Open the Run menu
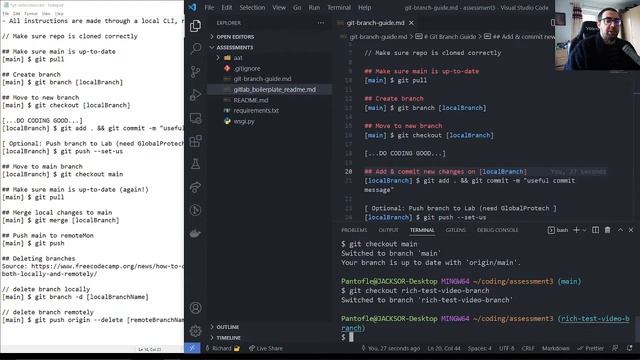This screenshot has width=640, height=360. tap(314, 7)
